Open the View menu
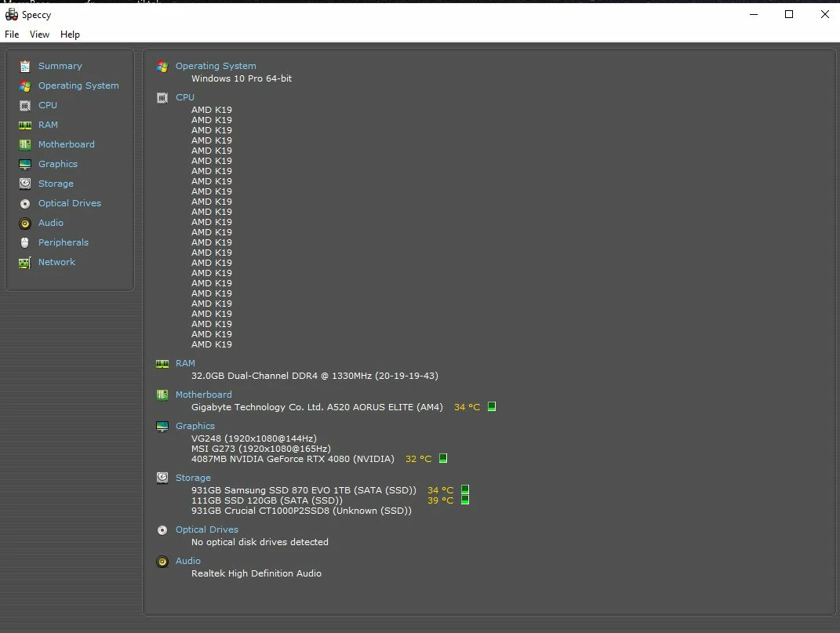This screenshot has height=633, width=840. point(40,35)
